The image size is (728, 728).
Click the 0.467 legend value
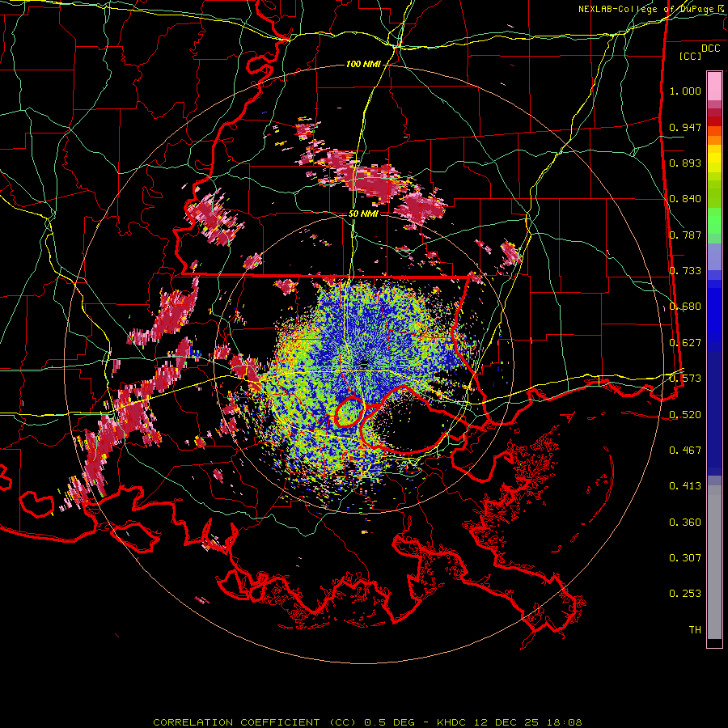coord(685,450)
